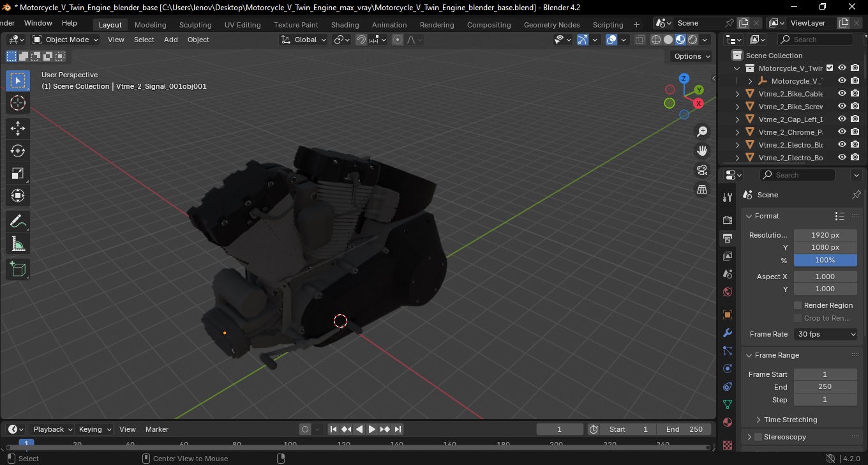Open the Particles properties tab
868x465 pixels.
[x=728, y=351]
